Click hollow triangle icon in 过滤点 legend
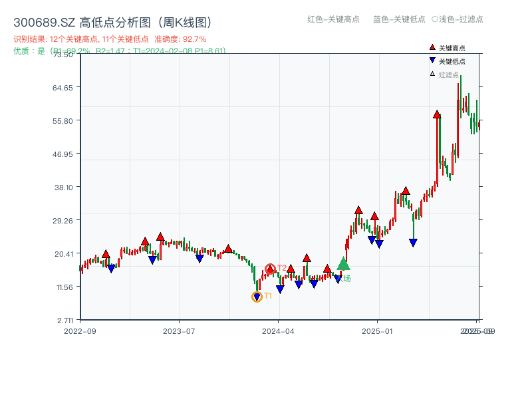This screenshot has height=399, width=532. (x=432, y=74)
